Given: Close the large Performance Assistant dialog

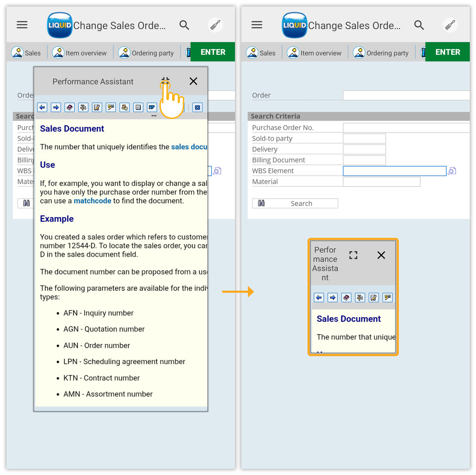Looking at the screenshot, I should [193, 81].
